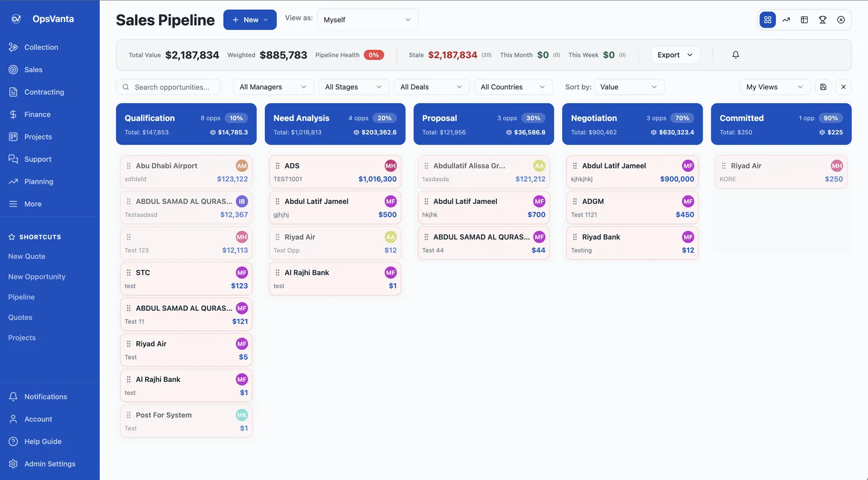This screenshot has width=868, height=480.
Task: Open the STC opportunity card
Action: [x=186, y=279]
